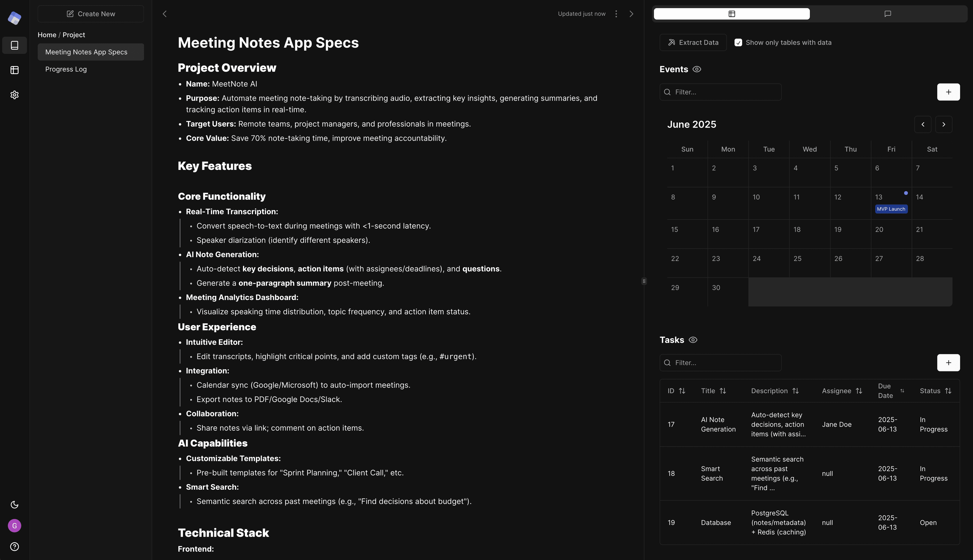Click the Updated just now status
The image size is (973, 560).
click(x=582, y=14)
